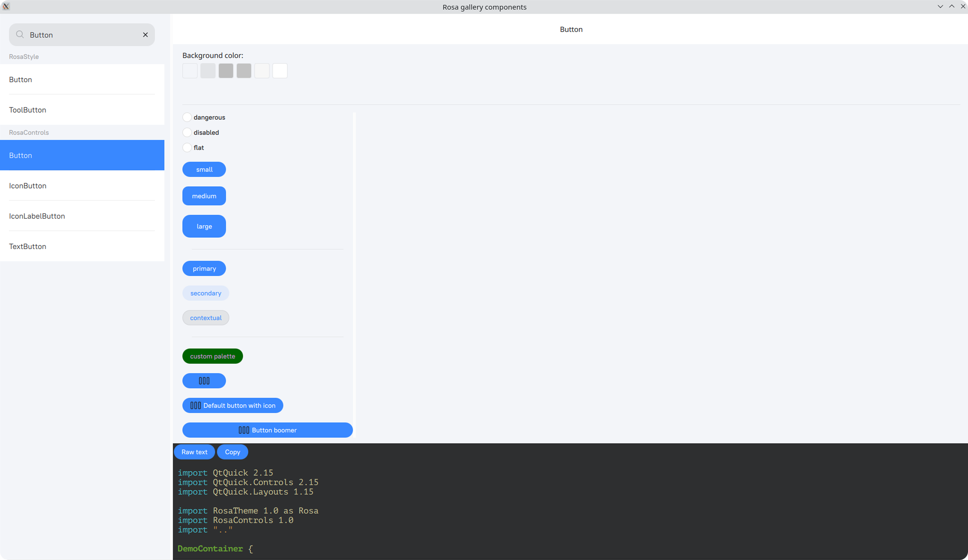Choose fifth pale background swatch

(262, 71)
